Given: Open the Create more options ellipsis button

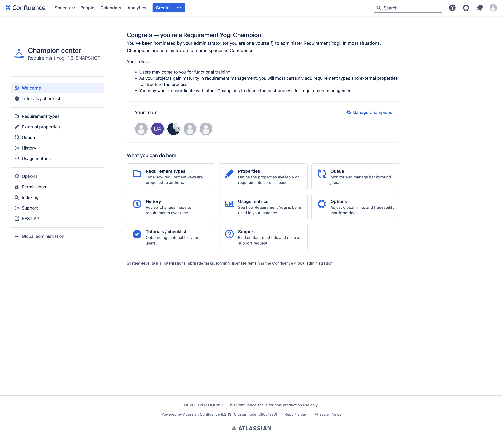Looking at the screenshot, I should (x=179, y=8).
